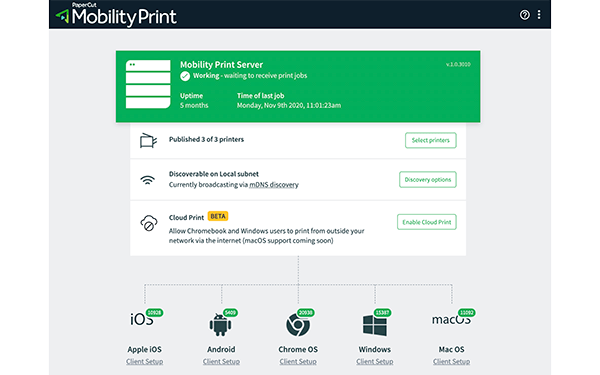Open Chrome OS Client Setup link

point(298,361)
